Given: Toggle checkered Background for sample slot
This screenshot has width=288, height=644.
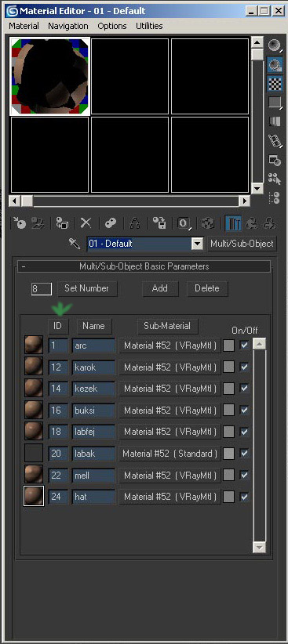Looking at the screenshot, I should point(275,83).
